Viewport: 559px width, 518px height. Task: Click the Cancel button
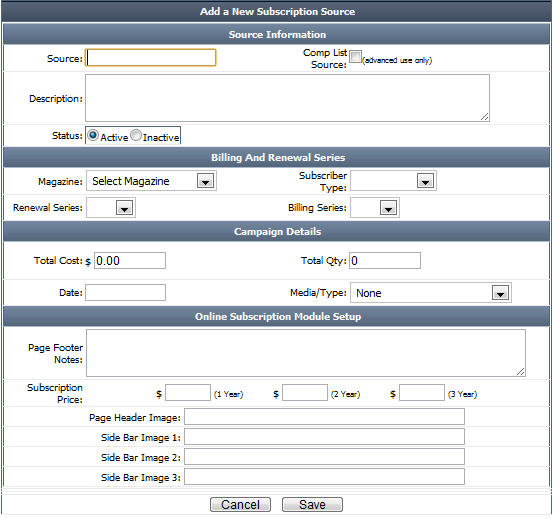pyautogui.click(x=240, y=504)
